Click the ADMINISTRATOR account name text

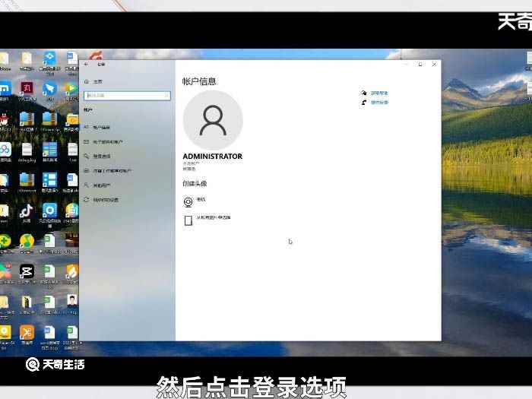pos(213,157)
